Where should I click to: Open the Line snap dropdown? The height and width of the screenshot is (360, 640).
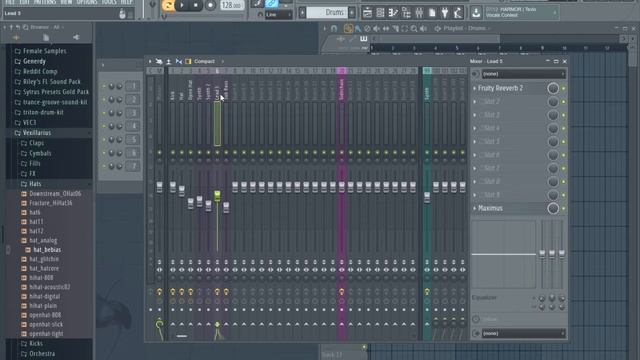278,15
